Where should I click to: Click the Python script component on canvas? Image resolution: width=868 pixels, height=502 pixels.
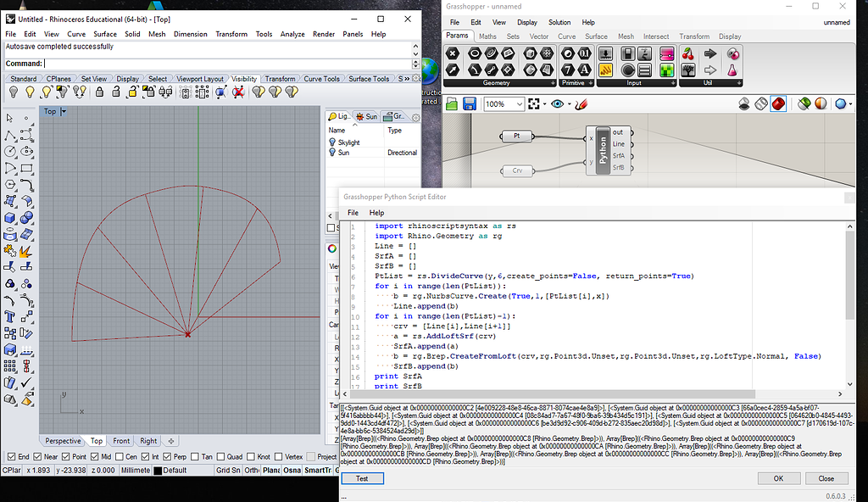coord(604,149)
